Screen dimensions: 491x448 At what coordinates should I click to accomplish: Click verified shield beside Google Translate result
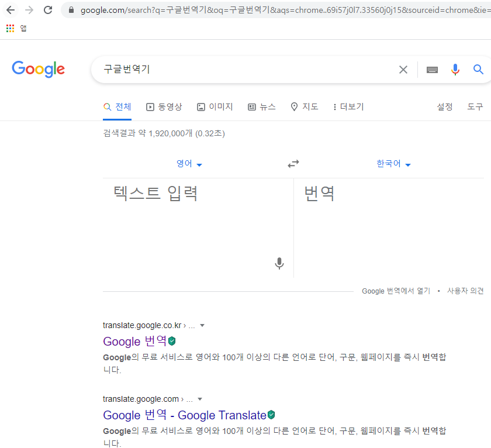tap(271, 415)
